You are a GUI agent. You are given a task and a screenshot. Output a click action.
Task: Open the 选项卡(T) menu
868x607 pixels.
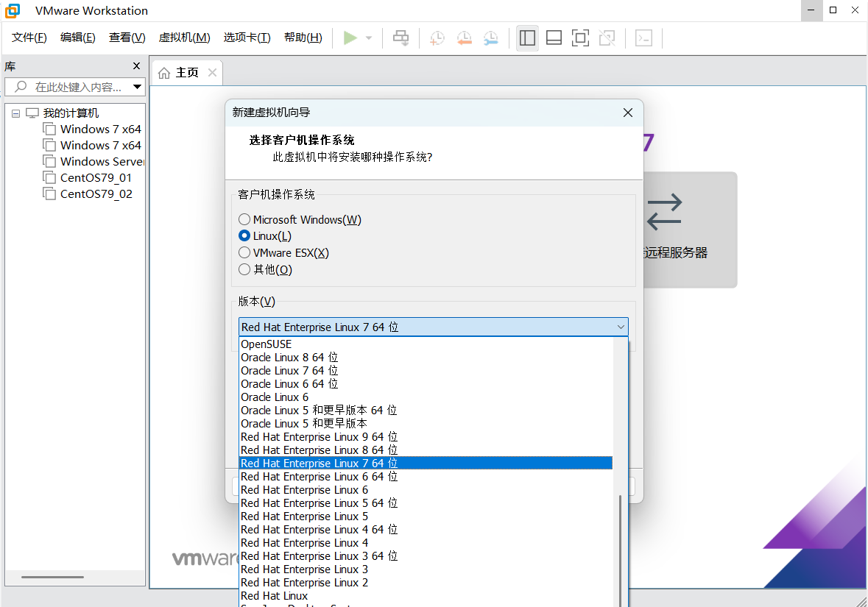(x=247, y=38)
